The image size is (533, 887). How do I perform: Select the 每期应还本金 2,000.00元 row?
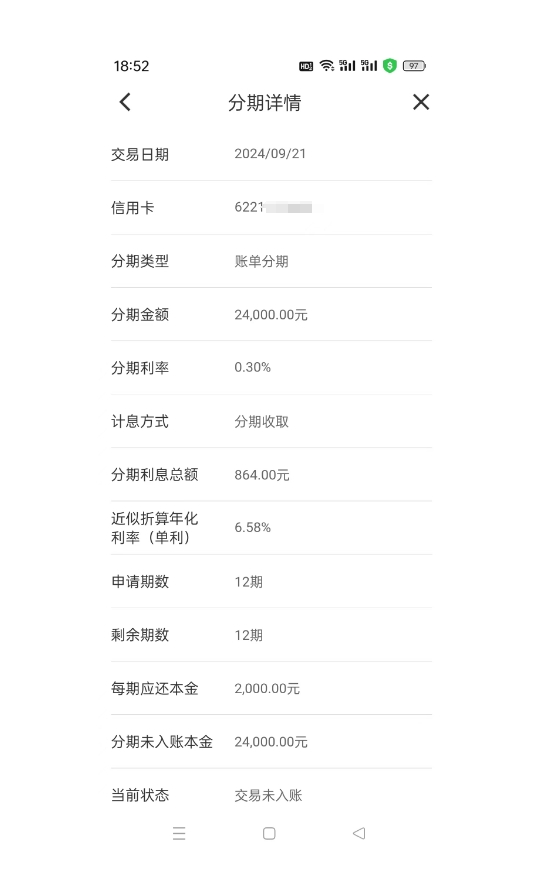point(271,688)
